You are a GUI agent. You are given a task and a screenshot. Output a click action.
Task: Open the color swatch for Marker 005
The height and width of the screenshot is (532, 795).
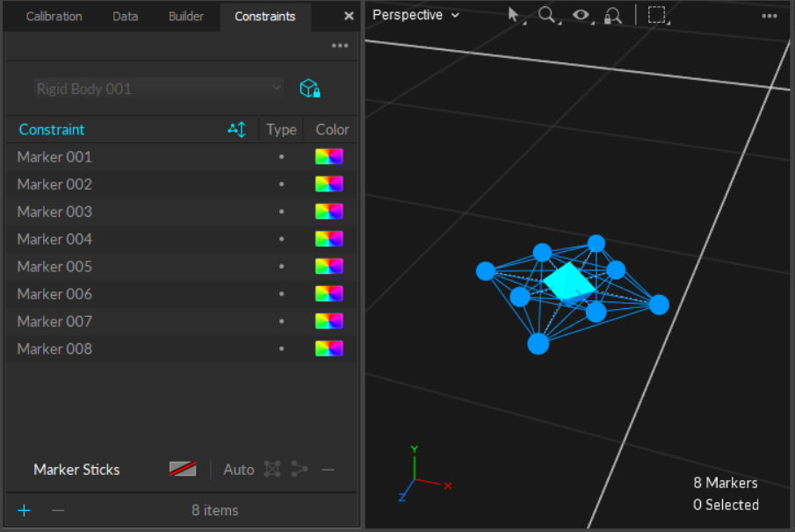[329, 266]
